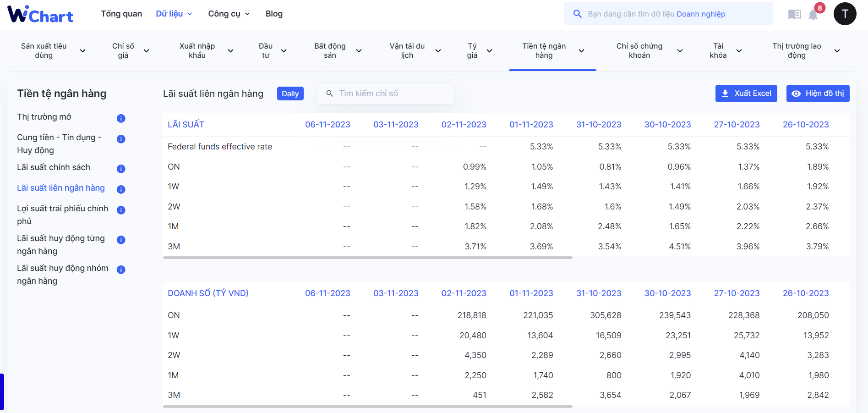Expand Chỉ số giá dropdown
This screenshot has height=413, width=868.
[146, 51]
